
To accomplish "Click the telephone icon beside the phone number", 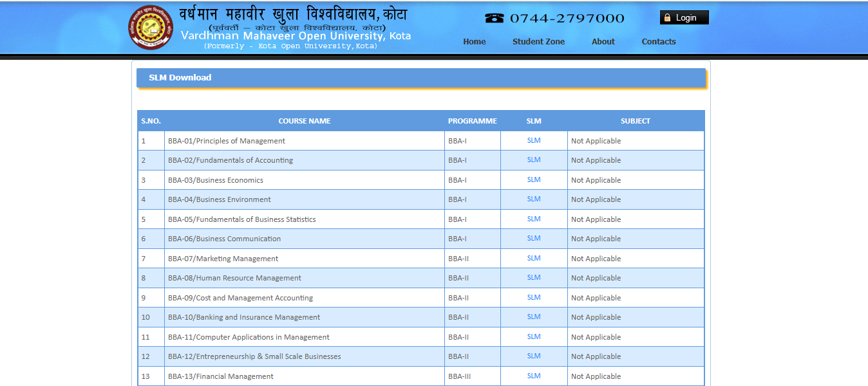I will pyautogui.click(x=494, y=18).
